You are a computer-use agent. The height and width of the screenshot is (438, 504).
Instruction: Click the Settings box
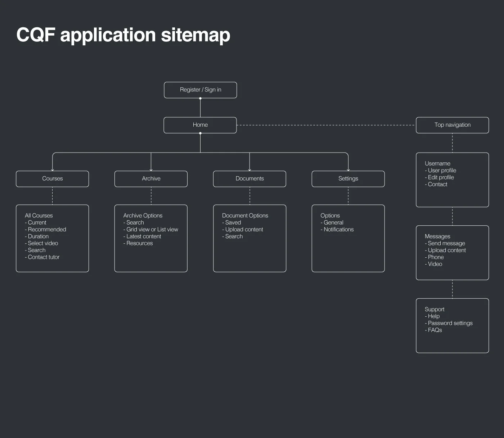tap(348, 179)
